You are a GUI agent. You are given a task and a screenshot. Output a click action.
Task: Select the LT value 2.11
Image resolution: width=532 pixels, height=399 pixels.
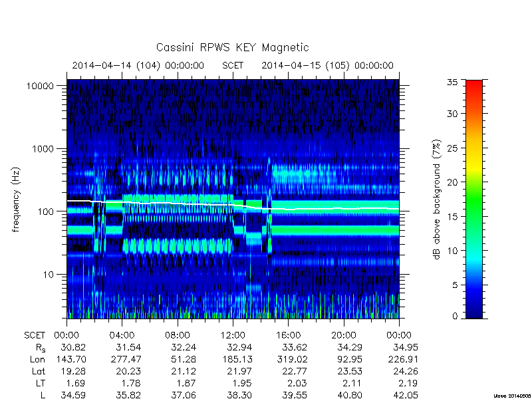(x=353, y=384)
